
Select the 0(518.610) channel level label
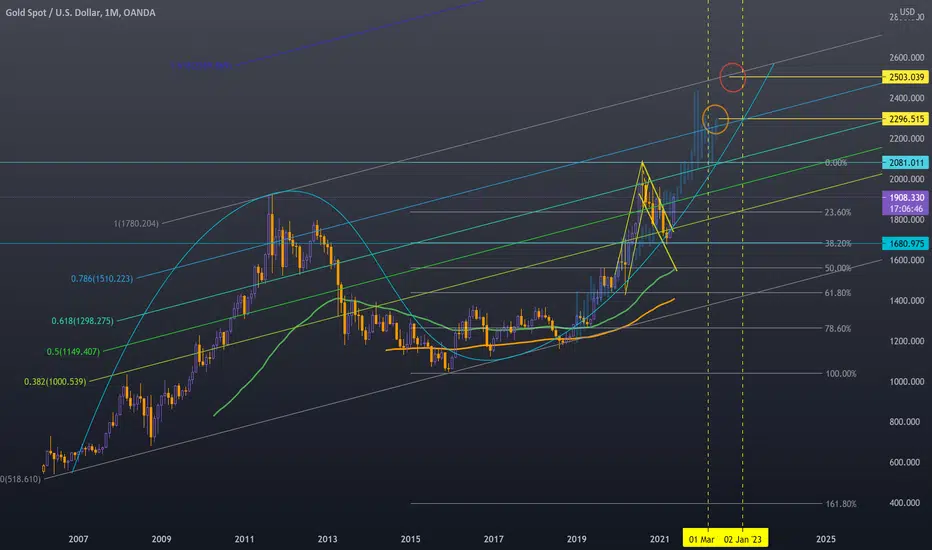coord(21,479)
